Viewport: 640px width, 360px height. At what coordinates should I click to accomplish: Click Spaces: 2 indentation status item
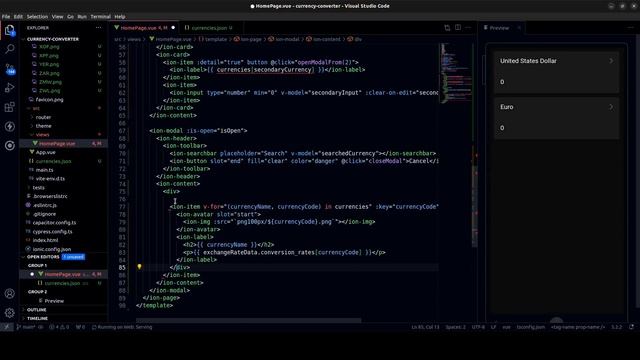click(x=456, y=327)
